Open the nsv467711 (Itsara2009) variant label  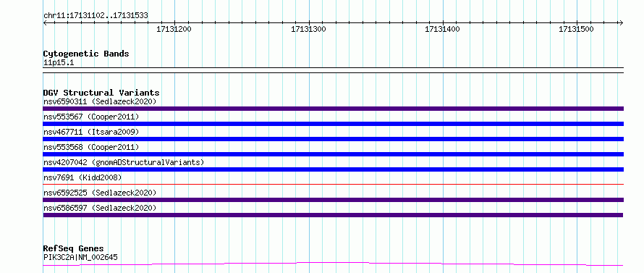91,132
